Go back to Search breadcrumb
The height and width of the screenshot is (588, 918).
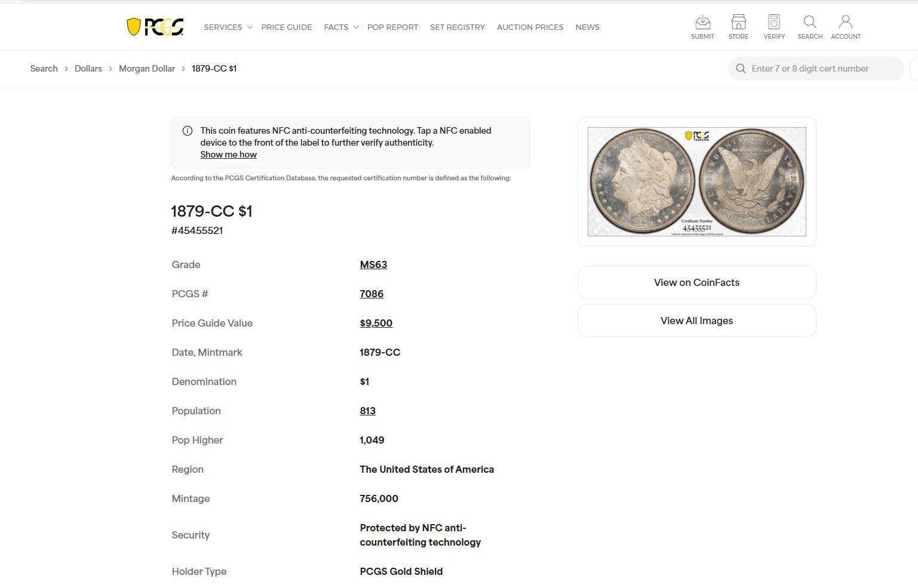click(x=44, y=69)
